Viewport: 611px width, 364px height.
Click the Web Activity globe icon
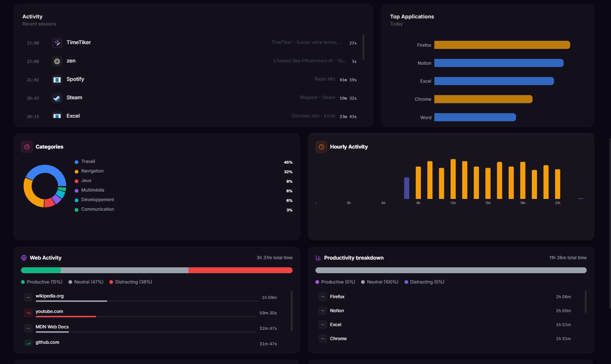[x=24, y=258]
